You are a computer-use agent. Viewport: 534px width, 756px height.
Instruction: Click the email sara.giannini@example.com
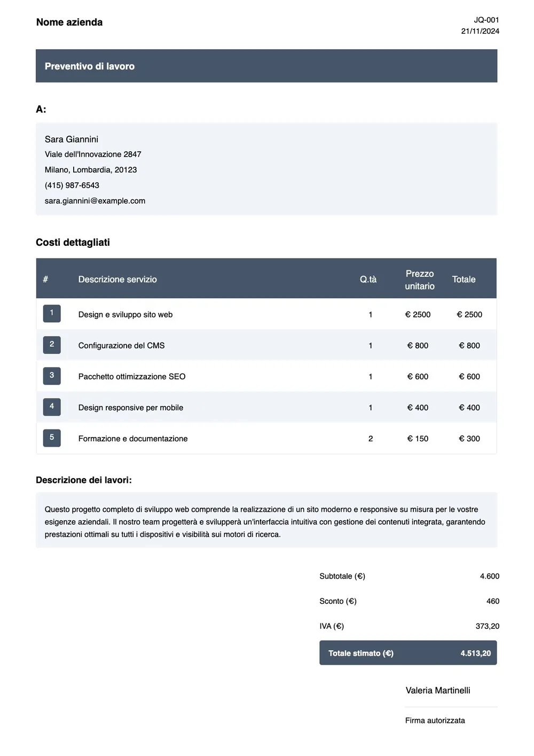pos(95,201)
